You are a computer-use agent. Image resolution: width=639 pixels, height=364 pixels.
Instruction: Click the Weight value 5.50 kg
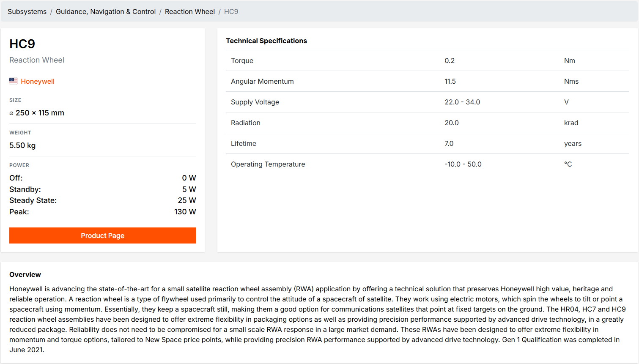pos(22,145)
